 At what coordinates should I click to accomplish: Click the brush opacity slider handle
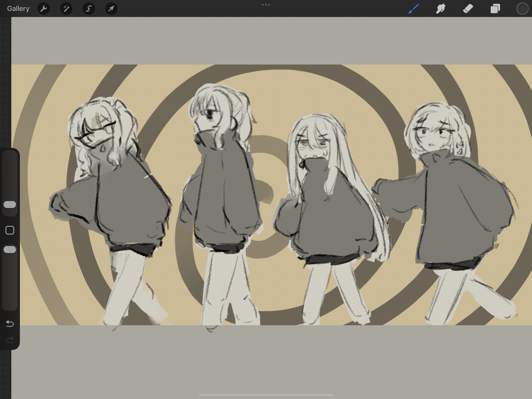tap(10, 249)
